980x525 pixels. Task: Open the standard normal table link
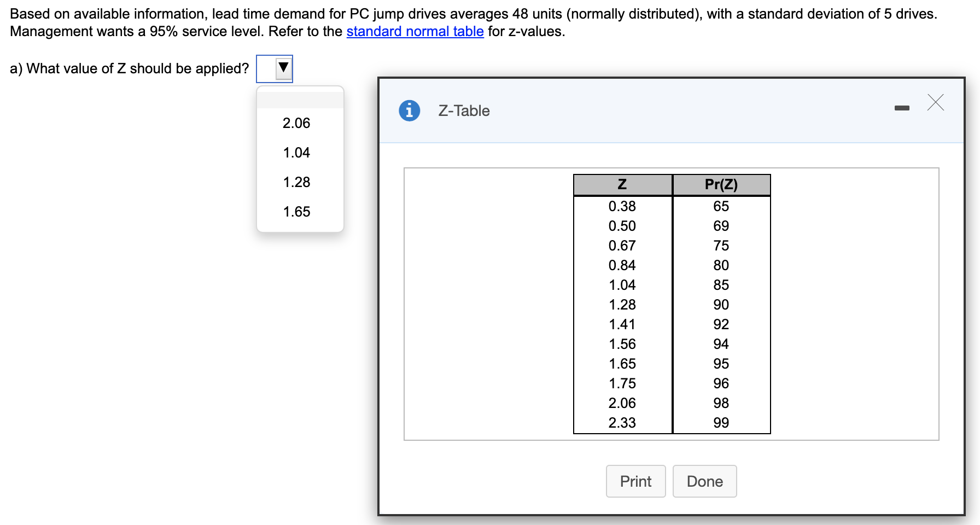(x=414, y=31)
